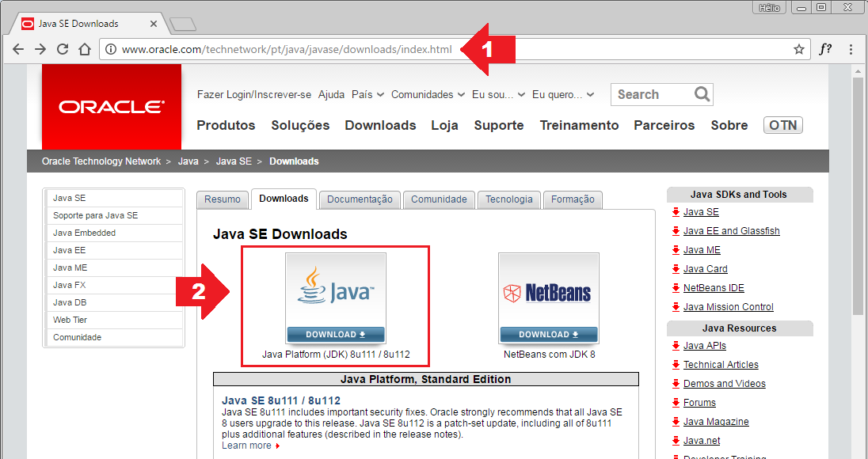Image resolution: width=868 pixels, height=459 pixels.
Task: Open the Soluções menu
Action: (x=300, y=126)
